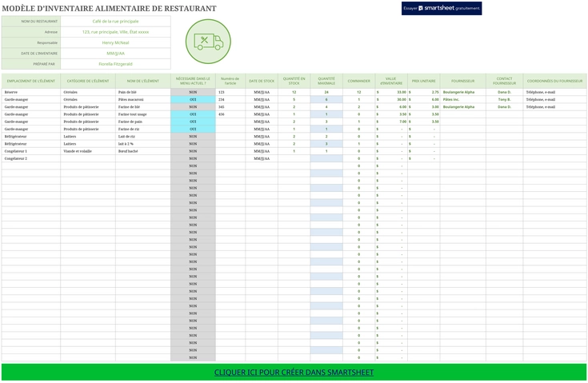
Task: Select the QUANTITÉ EN STOCK column header
Action: pyautogui.click(x=294, y=81)
